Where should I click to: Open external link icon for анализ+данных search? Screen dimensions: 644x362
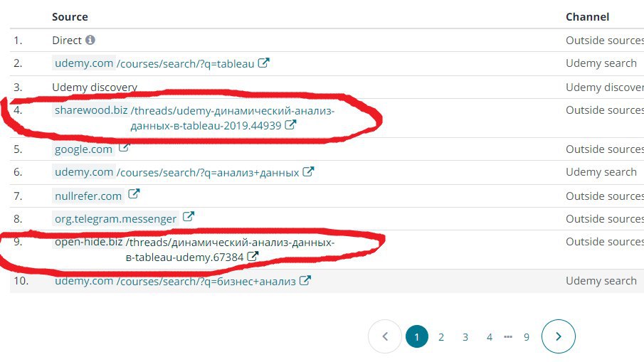pos(308,171)
